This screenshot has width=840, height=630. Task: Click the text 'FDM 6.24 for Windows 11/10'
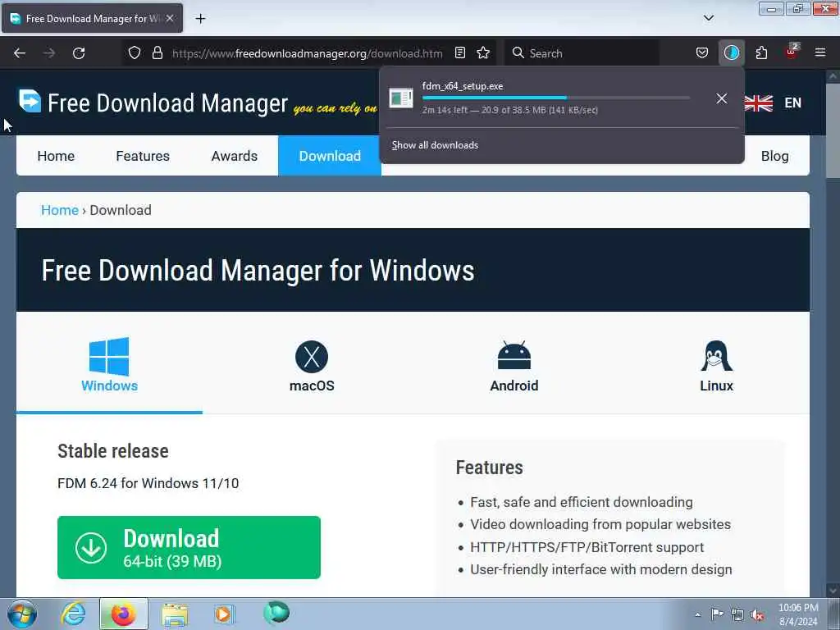(148, 483)
